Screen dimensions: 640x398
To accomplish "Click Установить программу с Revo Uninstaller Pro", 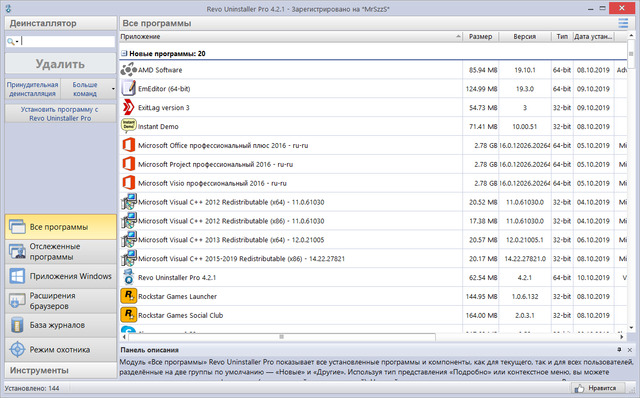I will tap(60, 114).
